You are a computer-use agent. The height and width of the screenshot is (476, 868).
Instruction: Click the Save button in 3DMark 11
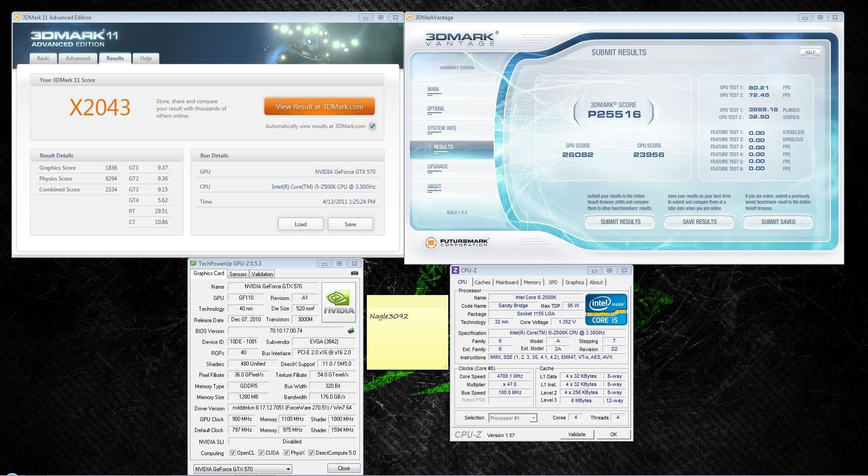click(351, 224)
